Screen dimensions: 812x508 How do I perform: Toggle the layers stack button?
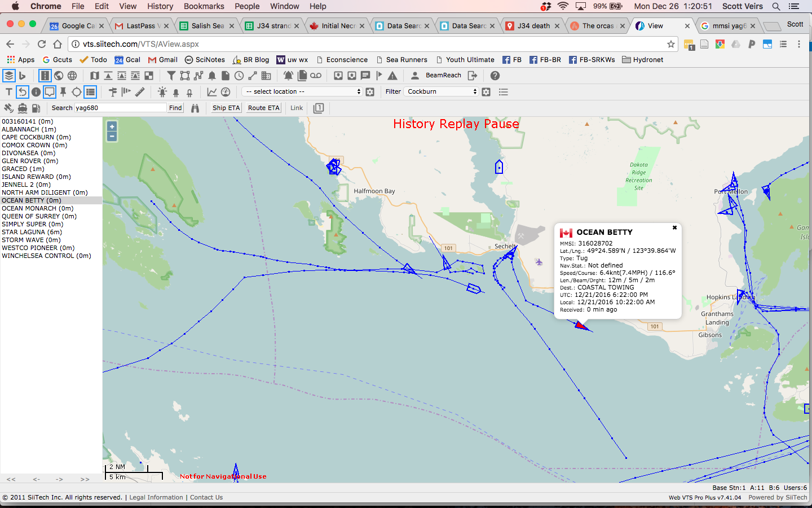pyautogui.click(x=9, y=76)
